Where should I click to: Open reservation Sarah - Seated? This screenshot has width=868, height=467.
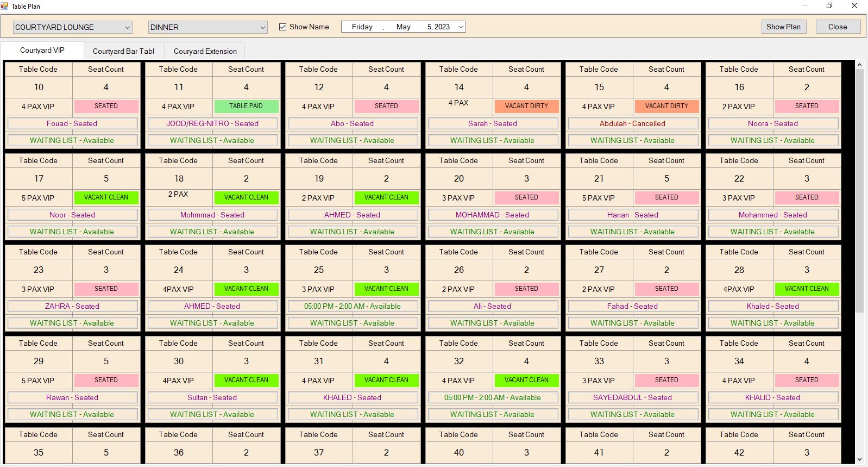pyautogui.click(x=492, y=123)
